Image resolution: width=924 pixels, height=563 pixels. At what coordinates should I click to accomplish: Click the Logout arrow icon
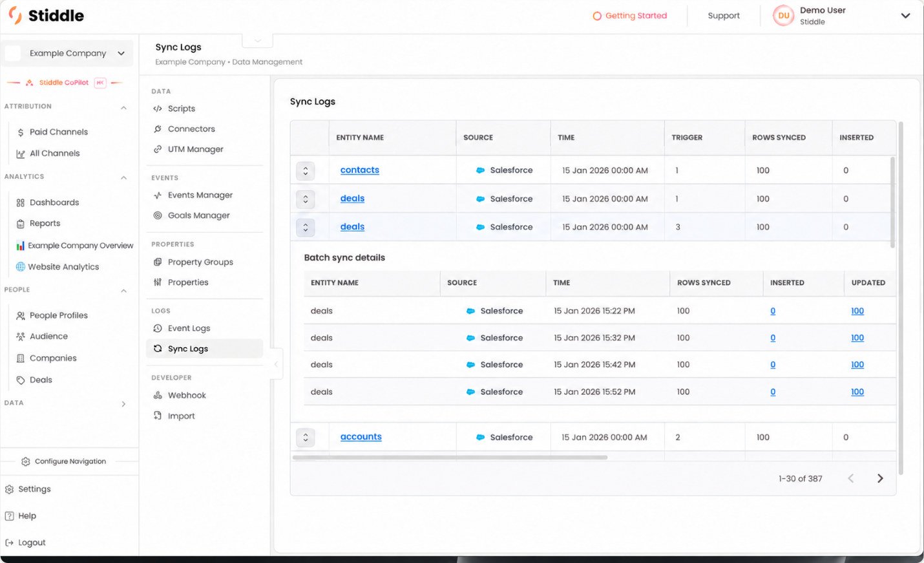tap(9, 543)
